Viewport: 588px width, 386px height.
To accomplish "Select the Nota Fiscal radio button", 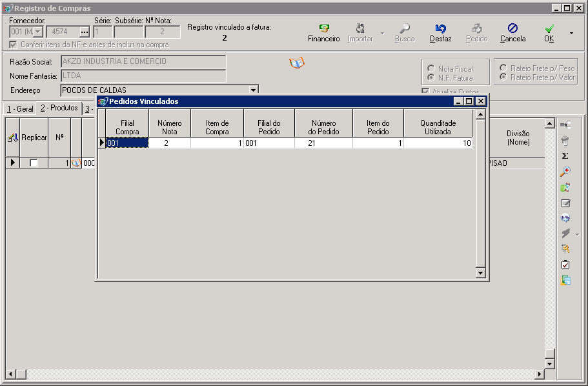I will [x=431, y=68].
